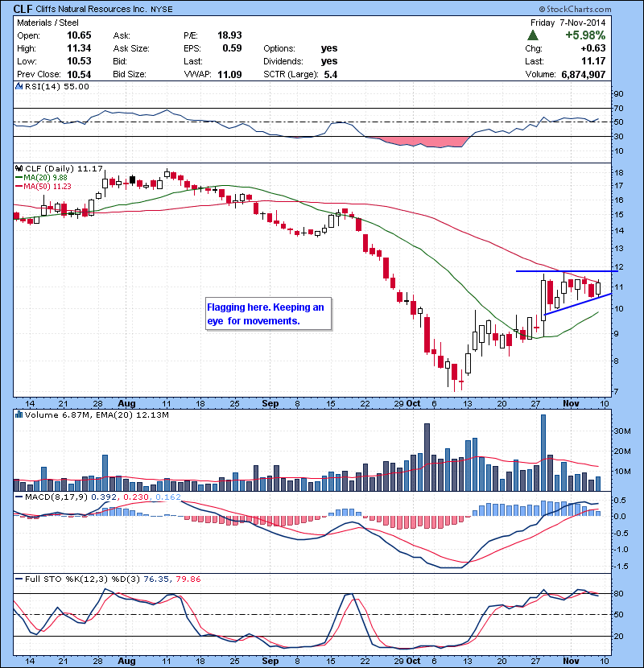Click the MA(50) 11.23 legend text
The image size is (644, 668).
(x=47, y=187)
